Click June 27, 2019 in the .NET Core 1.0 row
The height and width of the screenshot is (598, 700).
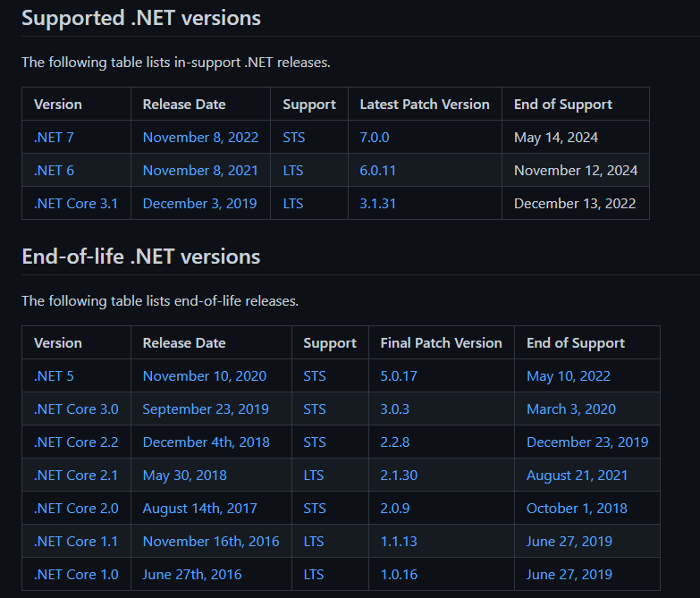tap(569, 575)
